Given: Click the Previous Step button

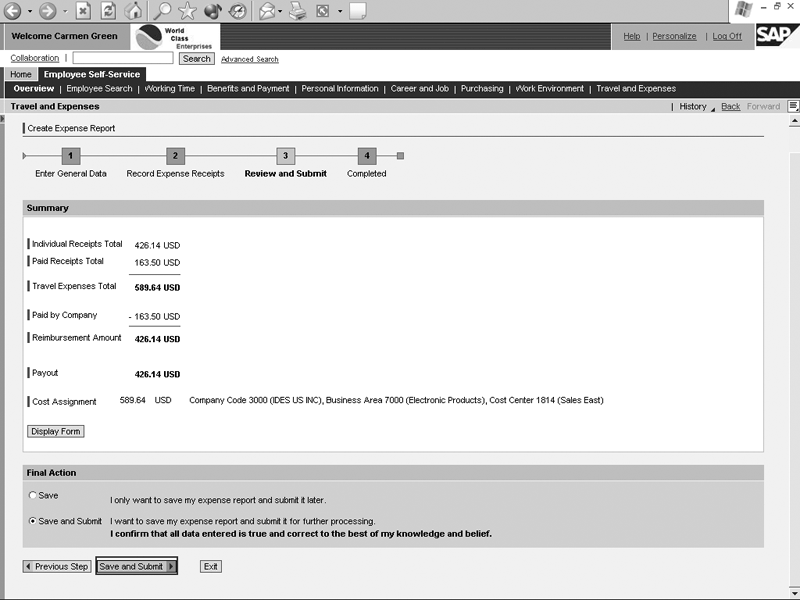Looking at the screenshot, I should [57, 566].
